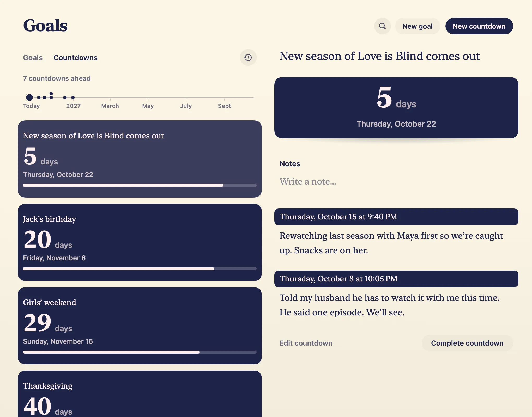
Task: Select the Girls' weekend countdown card
Action: coord(140,326)
